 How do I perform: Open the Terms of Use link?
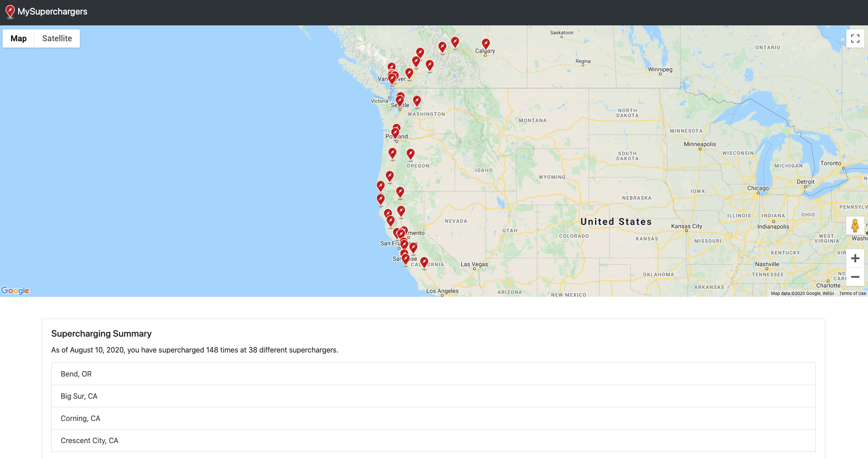click(852, 294)
